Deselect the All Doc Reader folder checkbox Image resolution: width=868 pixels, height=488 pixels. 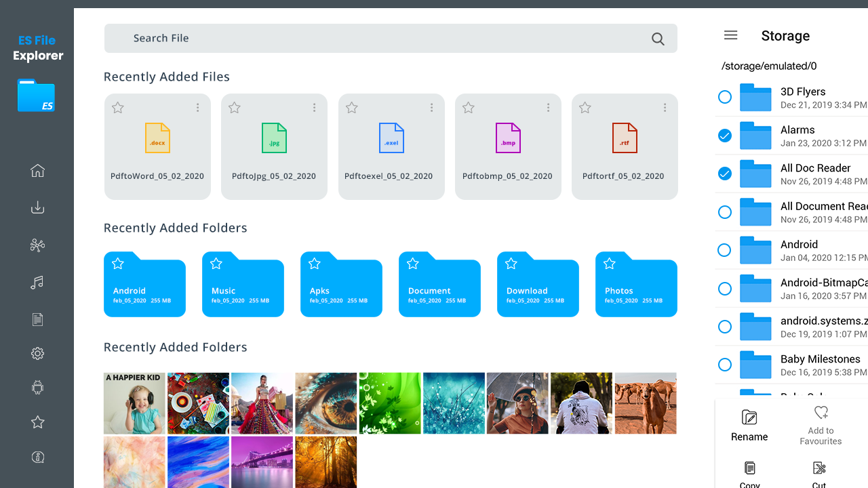coord(725,174)
